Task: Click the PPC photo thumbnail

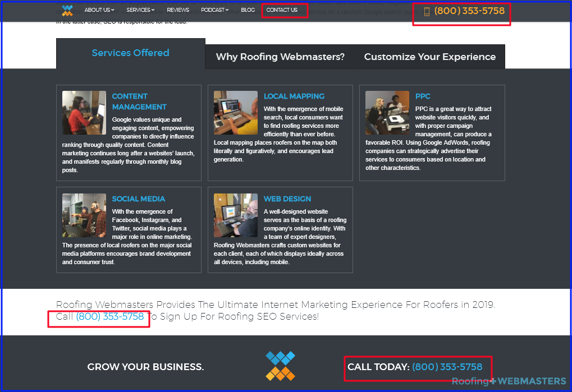Action: 387,113
